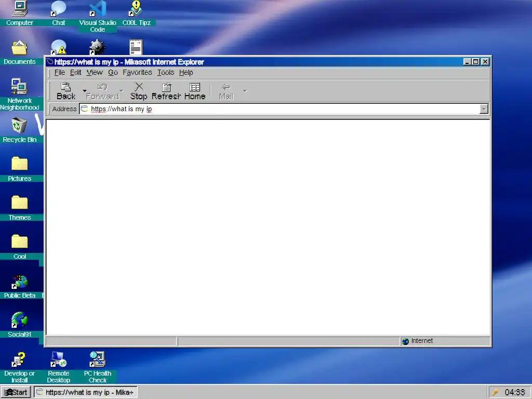The width and height of the screenshot is (532, 399).
Task: Click the page icon in Address bar
Action: [85, 109]
